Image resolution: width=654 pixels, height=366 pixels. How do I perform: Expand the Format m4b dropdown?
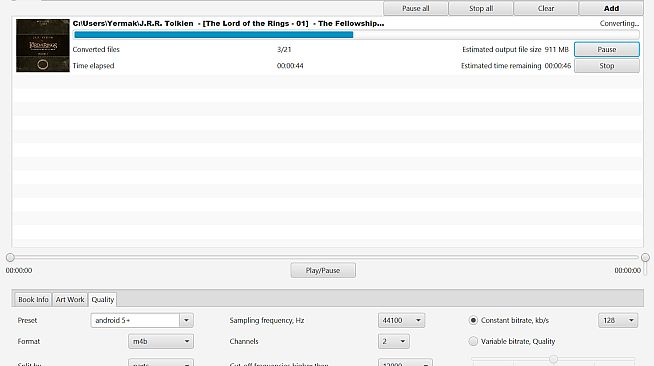161,341
